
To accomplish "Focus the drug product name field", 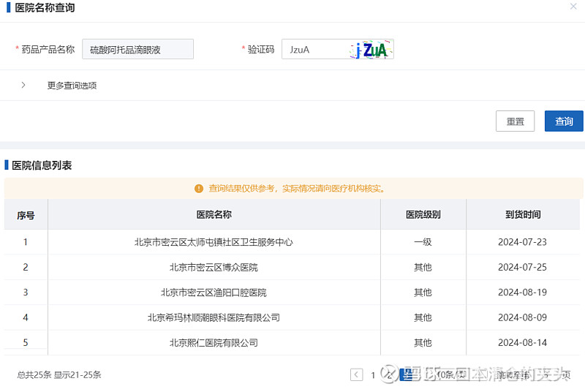I will (137, 50).
